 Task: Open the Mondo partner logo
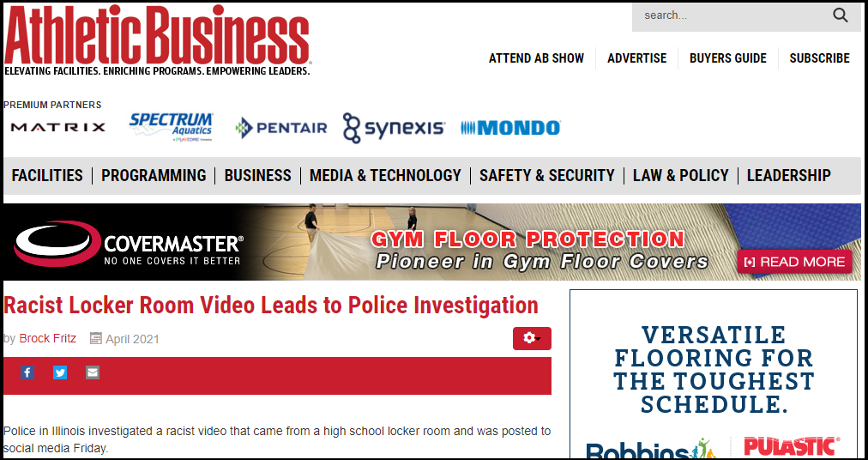(x=510, y=128)
